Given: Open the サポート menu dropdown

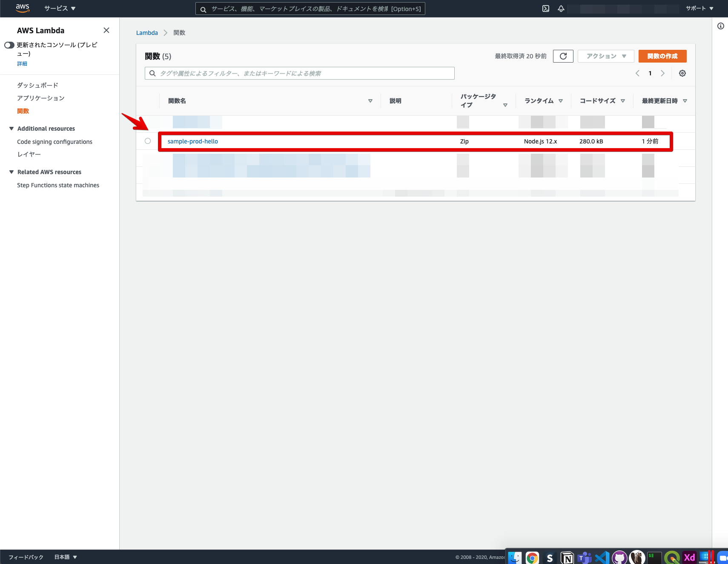Looking at the screenshot, I should pyautogui.click(x=699, y=9).
